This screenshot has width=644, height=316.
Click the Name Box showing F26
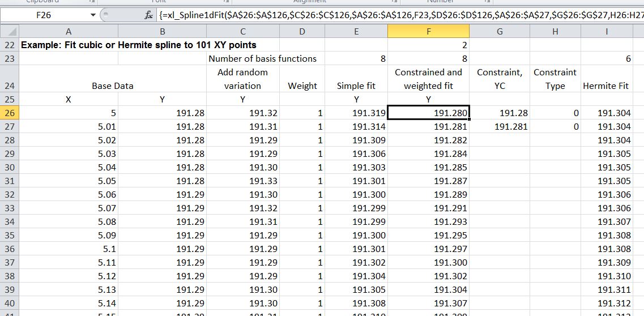(44, 15)
